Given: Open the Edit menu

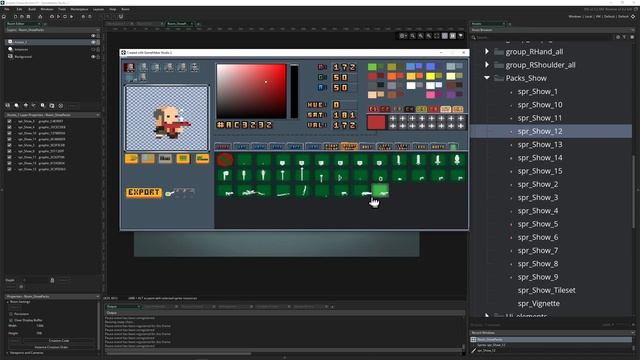Looking at the screenshot, I should [x=19, y=9].
